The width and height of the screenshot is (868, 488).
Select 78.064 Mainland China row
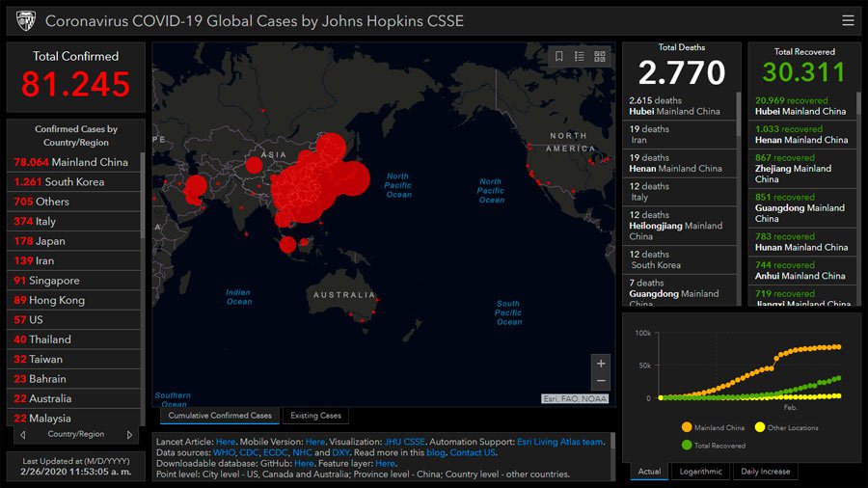(x=73, y=162)
